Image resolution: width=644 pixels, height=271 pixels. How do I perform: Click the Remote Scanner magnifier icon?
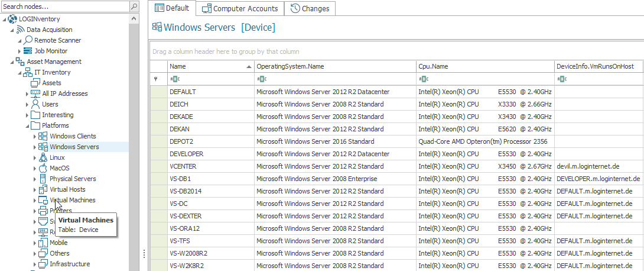tap(28, 40)
